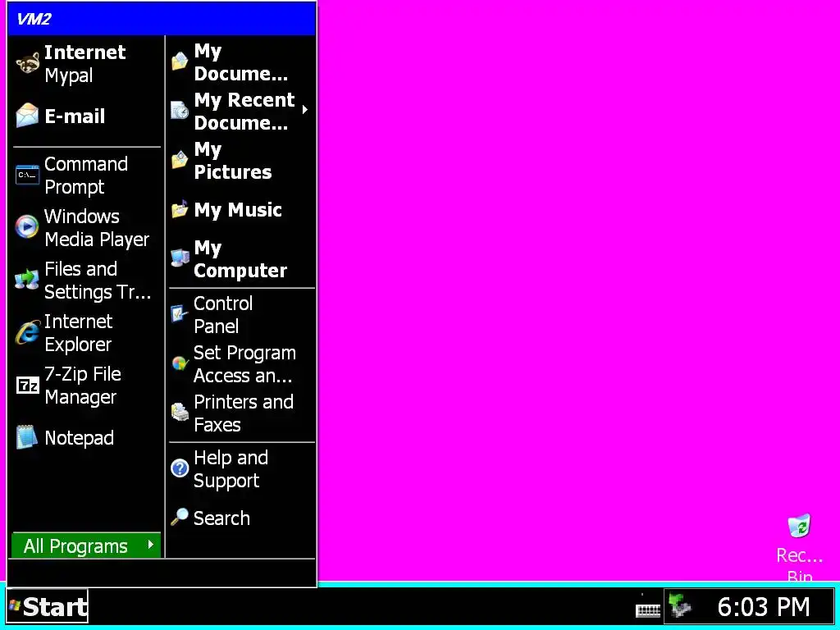Open Printers and Faxes icon
Viewport: 840px width, 630px height.
pos(180,413)
